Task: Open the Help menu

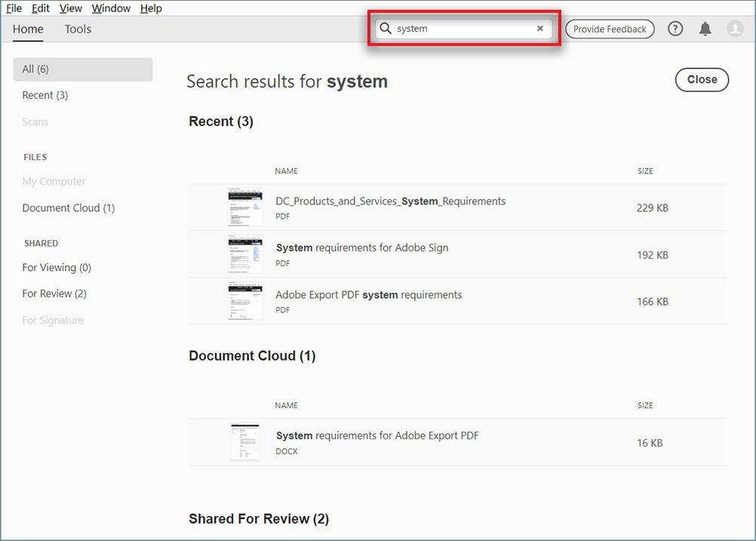Action: point(151,8)
